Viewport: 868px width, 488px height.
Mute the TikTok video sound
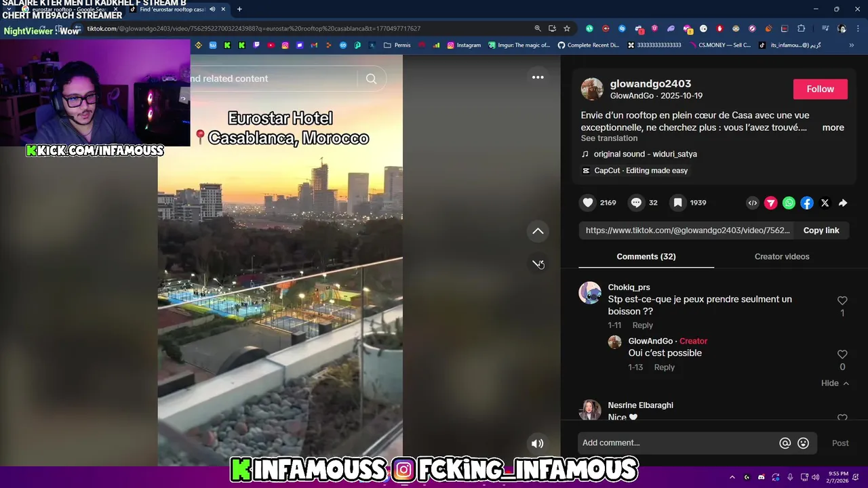point(537,443)
